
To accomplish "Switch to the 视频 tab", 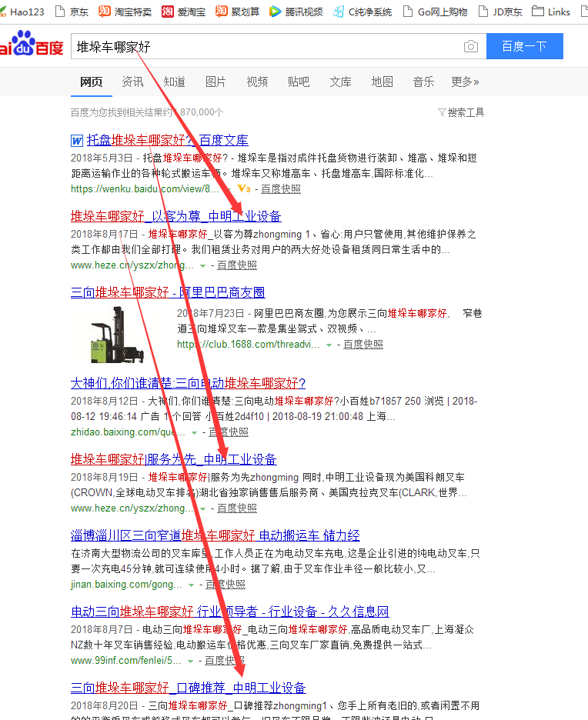I will [257, 82].
